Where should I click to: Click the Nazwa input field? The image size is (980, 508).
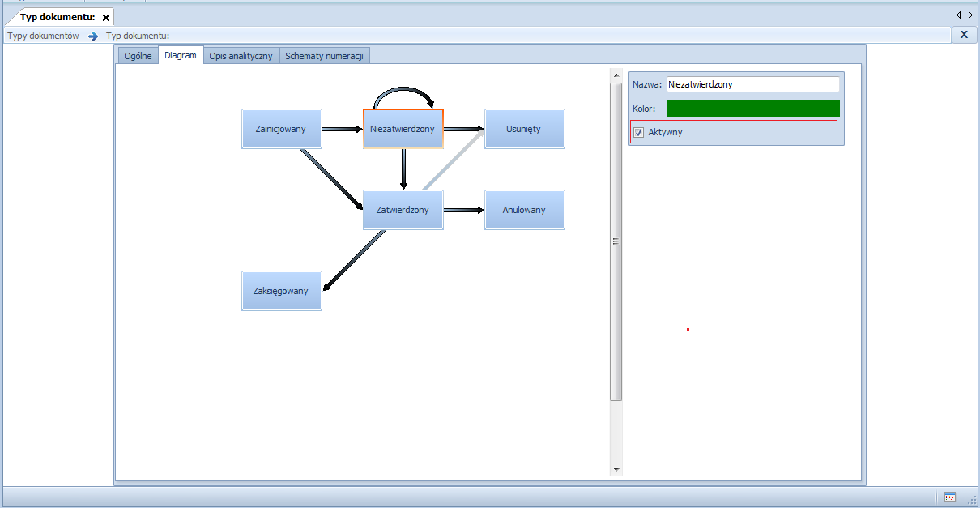tap(752, 84)
